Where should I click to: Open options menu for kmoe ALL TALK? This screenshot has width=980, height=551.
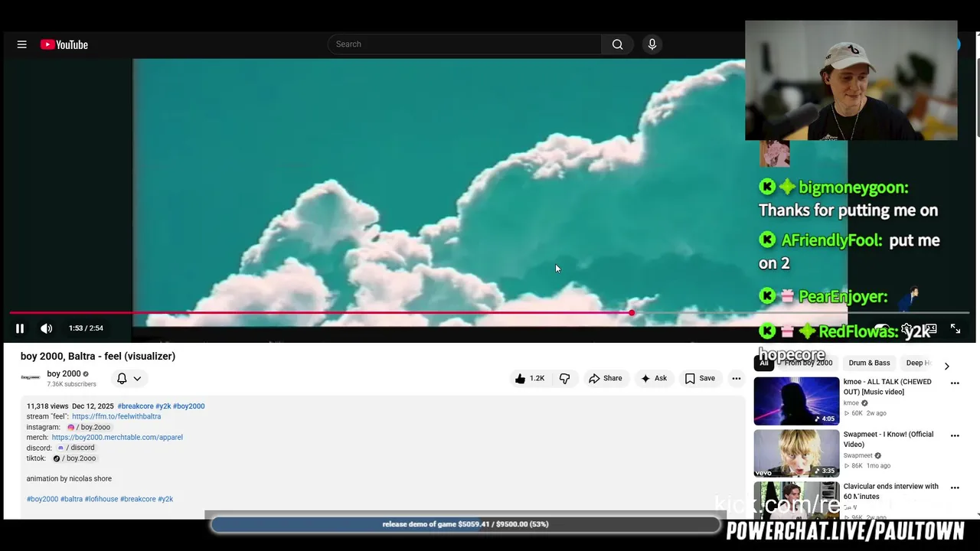click(x=955, y=383)
